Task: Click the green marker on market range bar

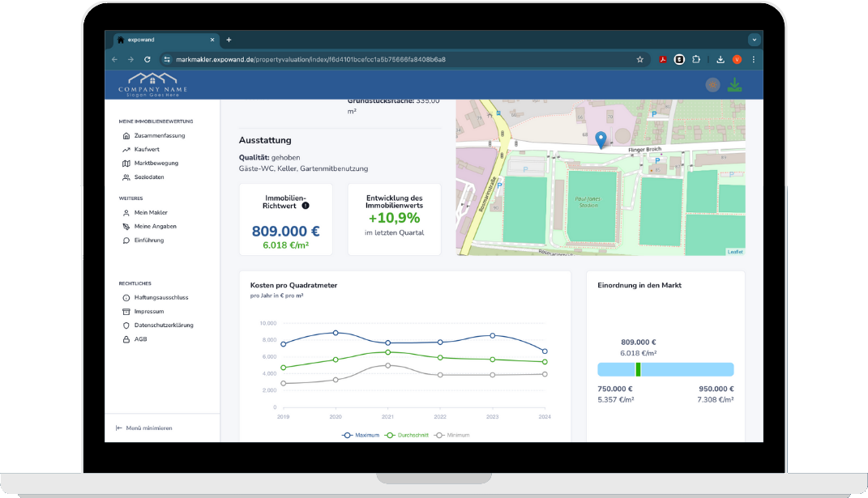Action: (639, 369)
